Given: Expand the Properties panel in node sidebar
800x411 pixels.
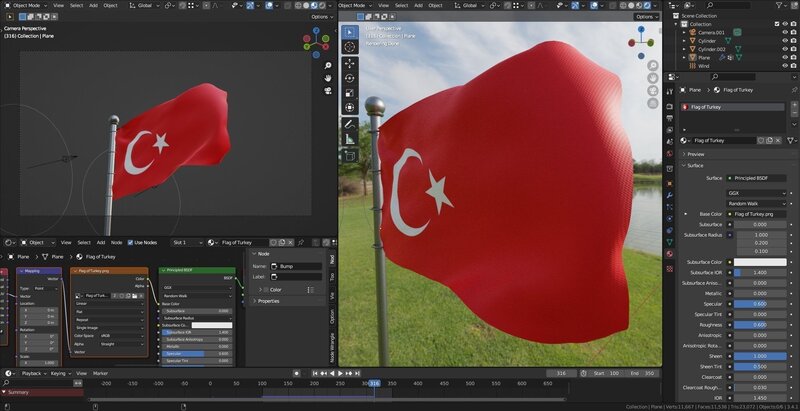Looking at the screenshot, I should click(268, 301).
